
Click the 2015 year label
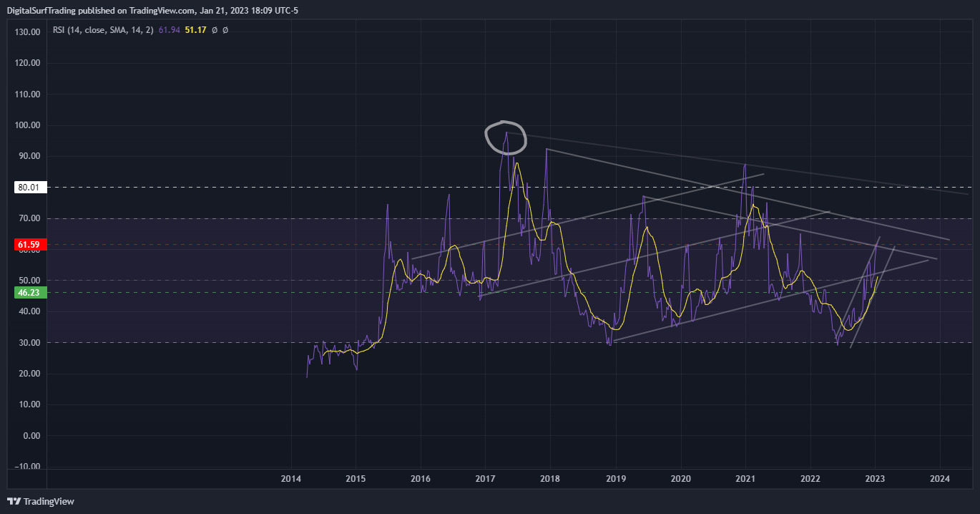click(356, 478)
